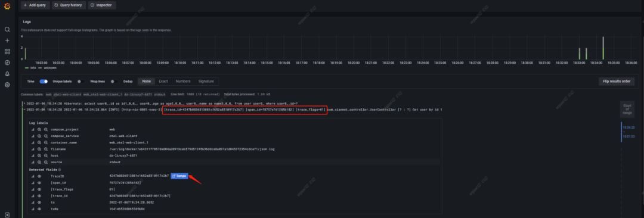This screenshot has width=644, height=218.
Task: Open the Alerting bell icon
Action: [x=7, y=74]
